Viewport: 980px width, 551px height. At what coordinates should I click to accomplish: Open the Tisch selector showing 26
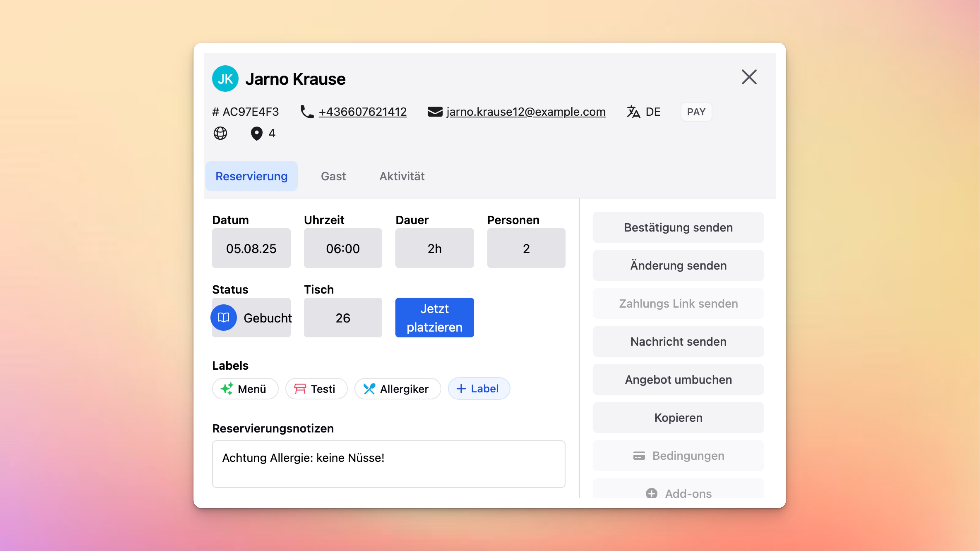(343, 318)
